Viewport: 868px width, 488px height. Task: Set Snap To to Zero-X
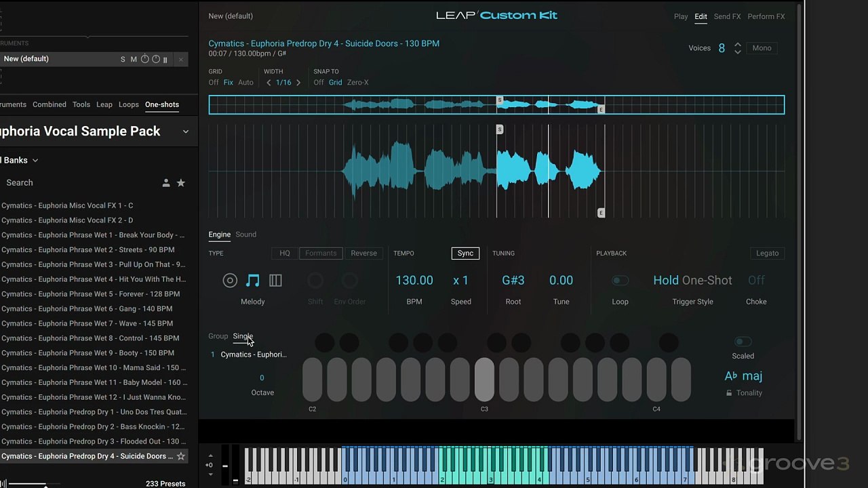[x=358, y=83]
